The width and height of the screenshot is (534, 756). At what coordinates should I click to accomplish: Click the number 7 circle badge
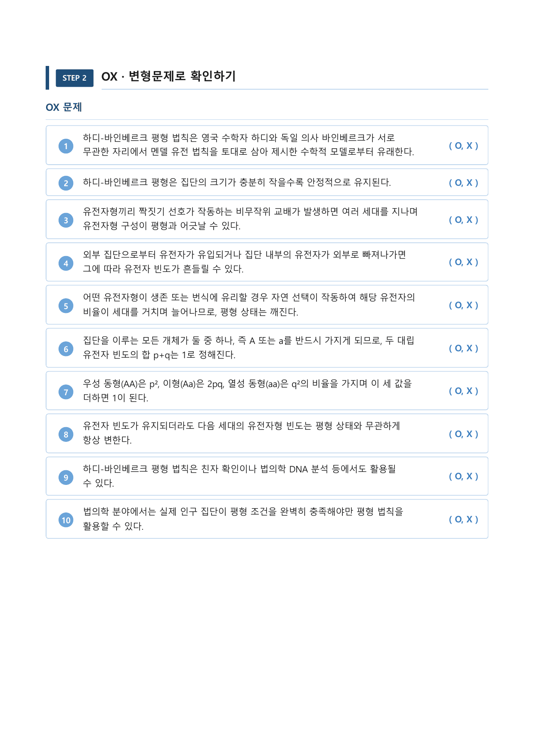click(66, 392)
